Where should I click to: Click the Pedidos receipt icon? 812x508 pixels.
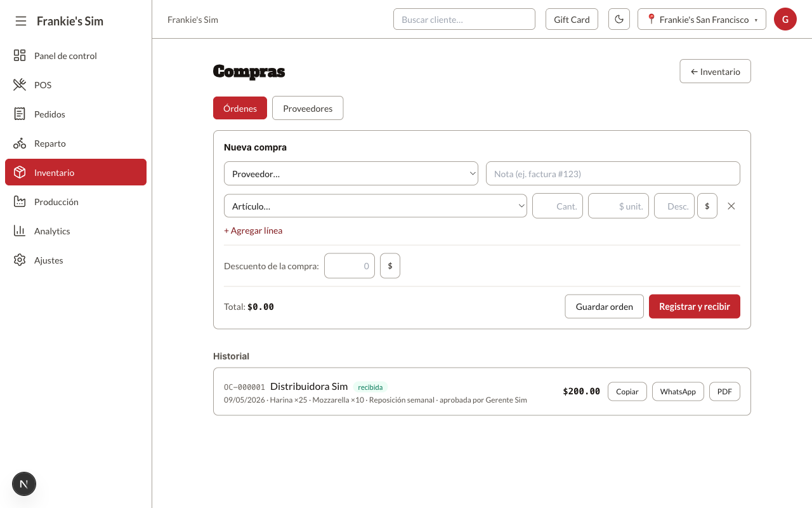click(x=20, y=114)
